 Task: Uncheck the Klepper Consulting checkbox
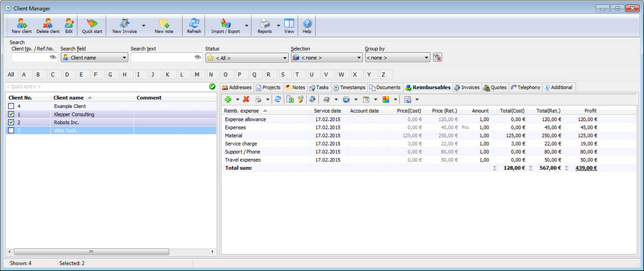[x=11, y=114]
